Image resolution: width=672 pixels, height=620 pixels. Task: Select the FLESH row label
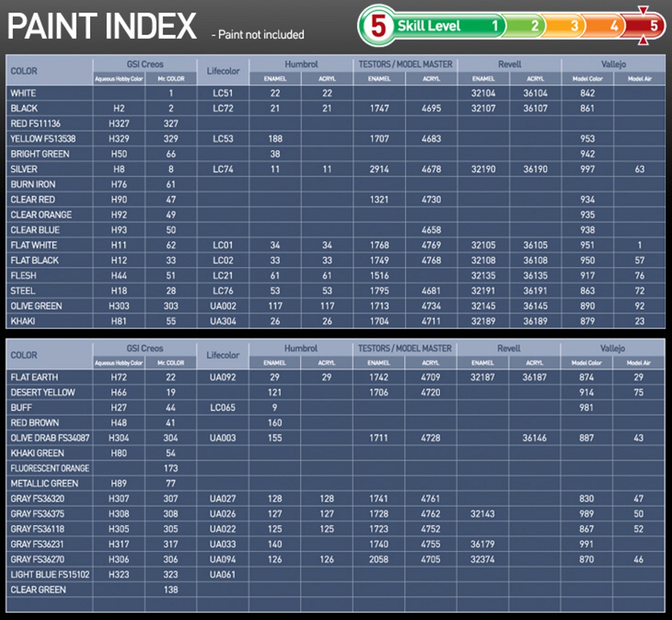(x=24, y=275)
